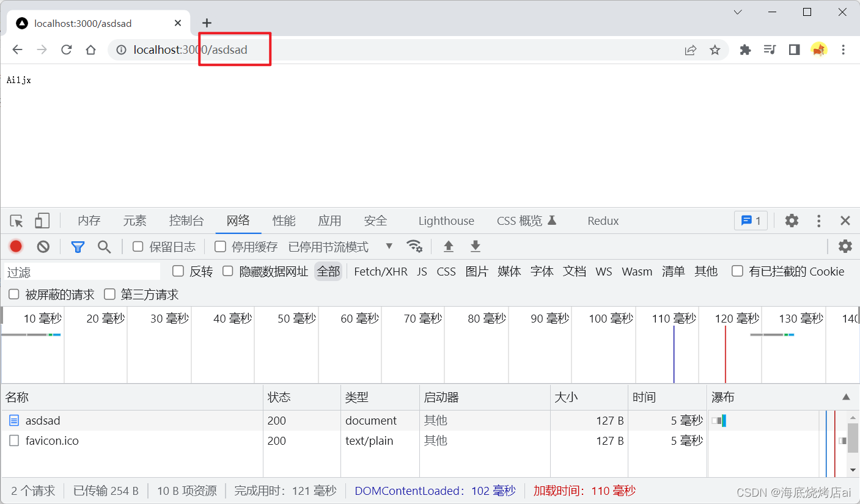
Task: Toggle device toolbar emulation icon
Action: pos(42,221)
